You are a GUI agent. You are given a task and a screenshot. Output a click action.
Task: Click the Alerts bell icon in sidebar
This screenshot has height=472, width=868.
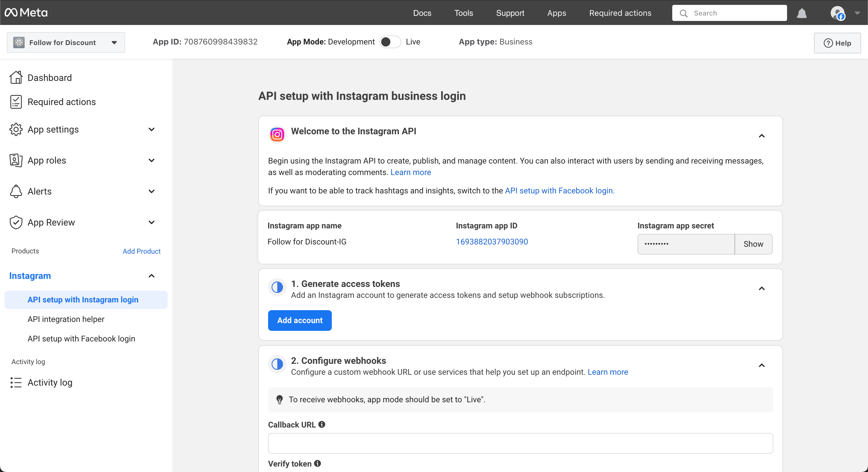(x=16, y=191)
